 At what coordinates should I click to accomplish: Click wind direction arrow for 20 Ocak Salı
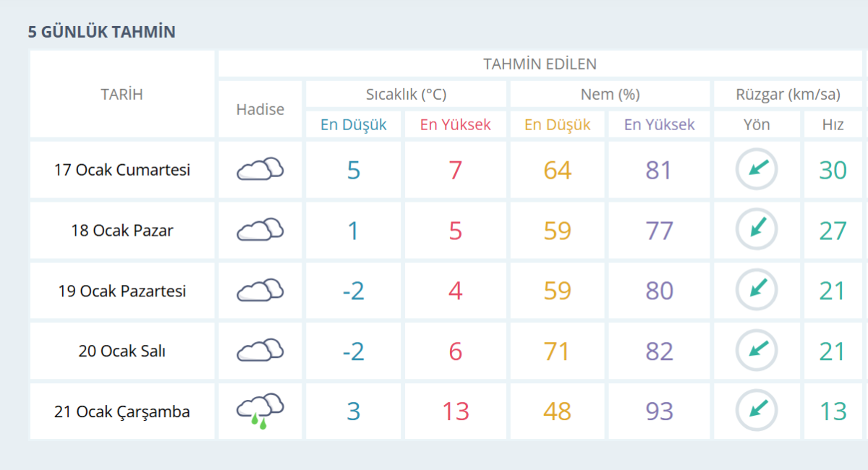point(757,351)
